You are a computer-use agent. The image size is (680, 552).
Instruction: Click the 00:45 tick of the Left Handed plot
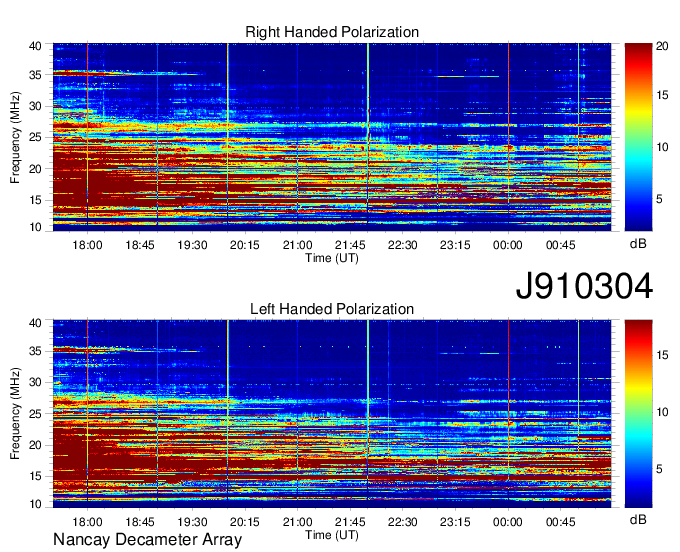(560, 522)
